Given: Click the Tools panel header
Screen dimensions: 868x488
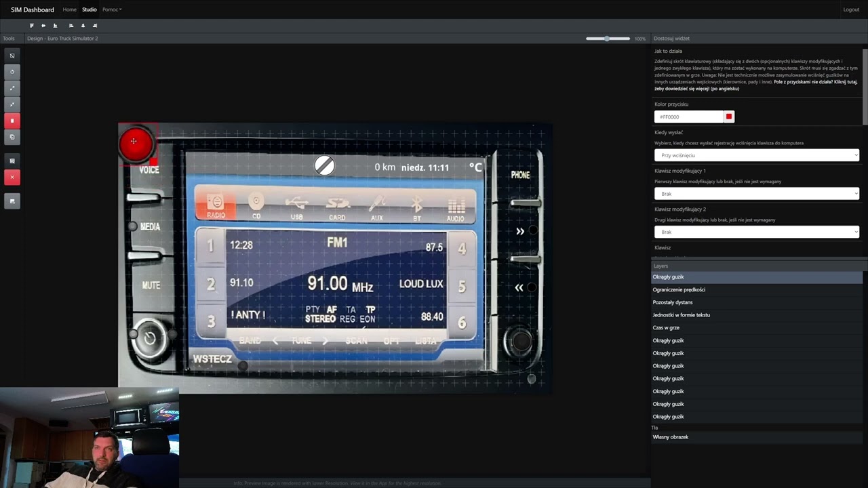Looking at the screenshot, I should [9, 39].
